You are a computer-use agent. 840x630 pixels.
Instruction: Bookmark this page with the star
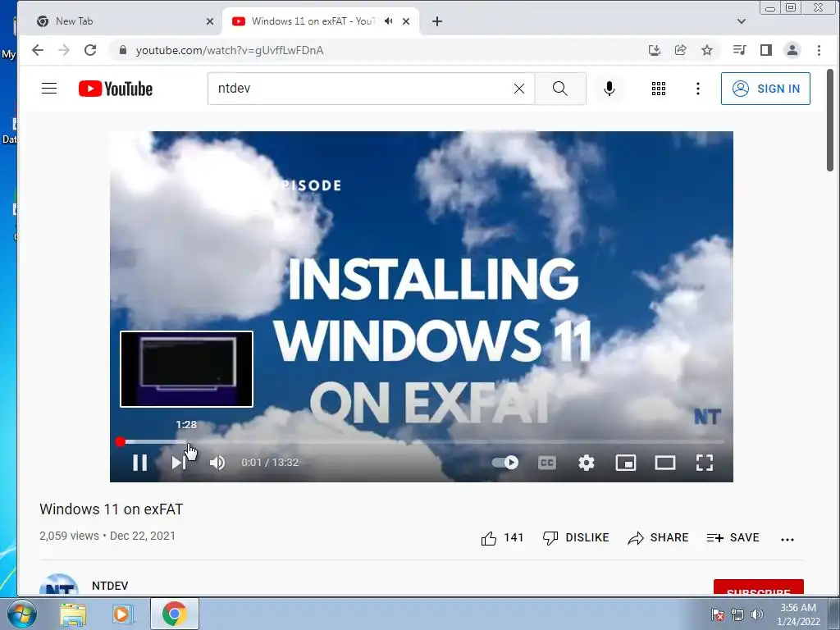tap(707, 50)
